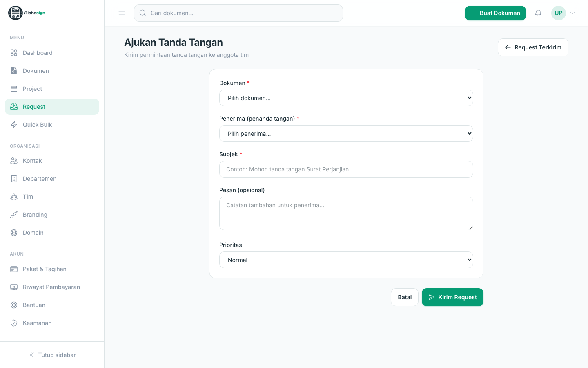Click the Alphasign logo
The image size is (588, 368).
click(x=27, y=13)
